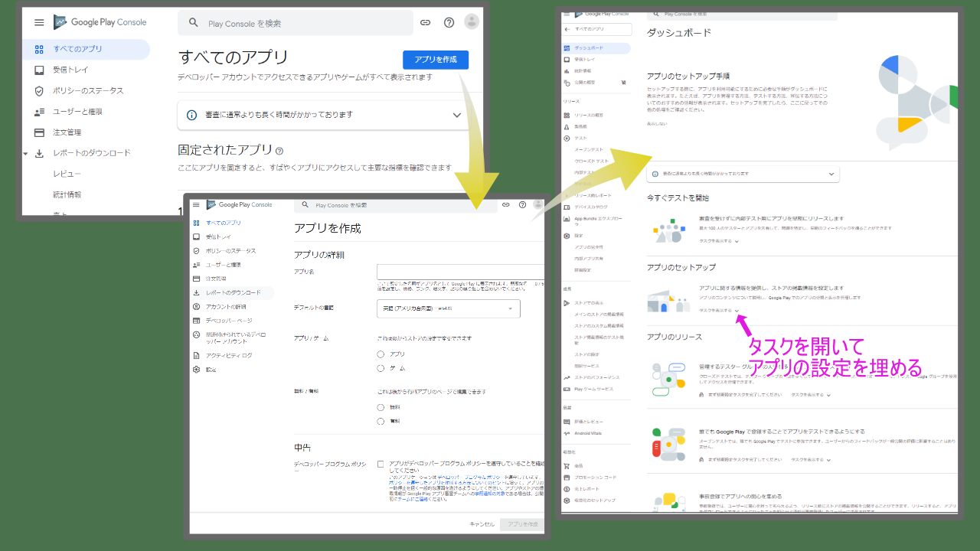Click help icon in create-app window header

[522, 205]
